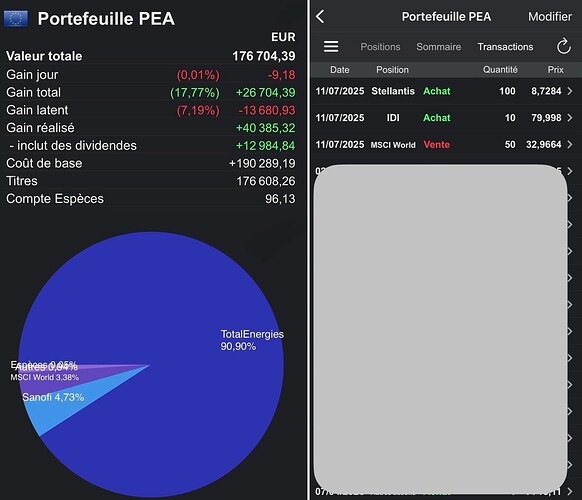582x500 pixels.
Task: Select the Valeur totale row
Action: [151, 56]
